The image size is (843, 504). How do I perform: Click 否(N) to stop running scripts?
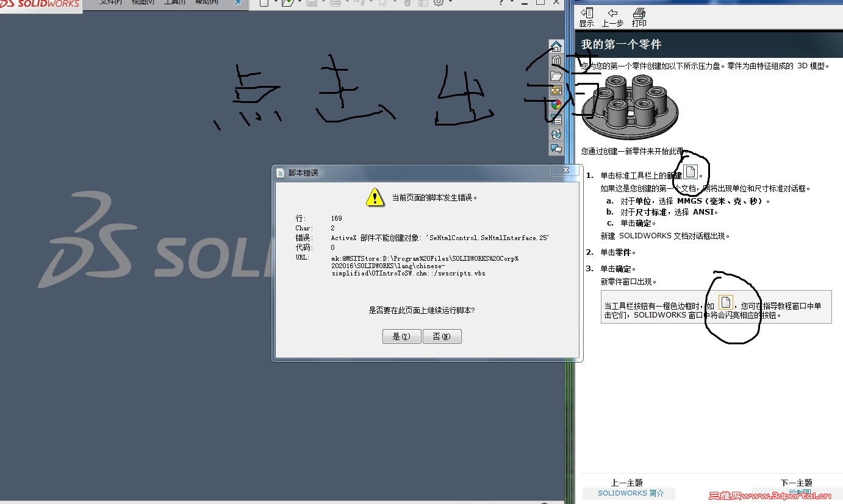(x=442, y=336)
